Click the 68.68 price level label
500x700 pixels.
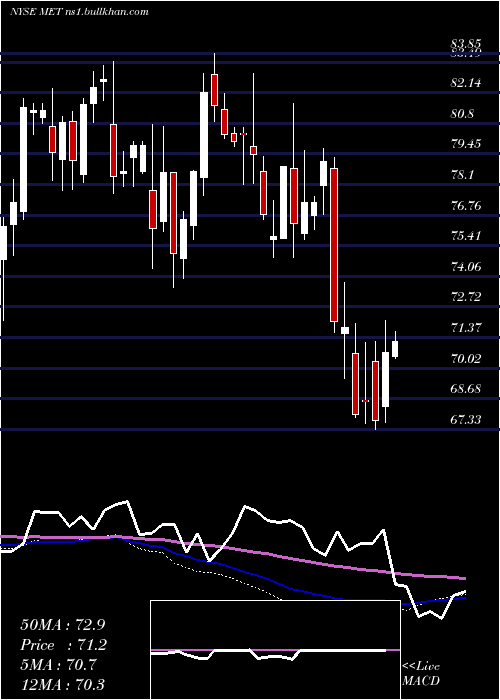coord(466,389)
